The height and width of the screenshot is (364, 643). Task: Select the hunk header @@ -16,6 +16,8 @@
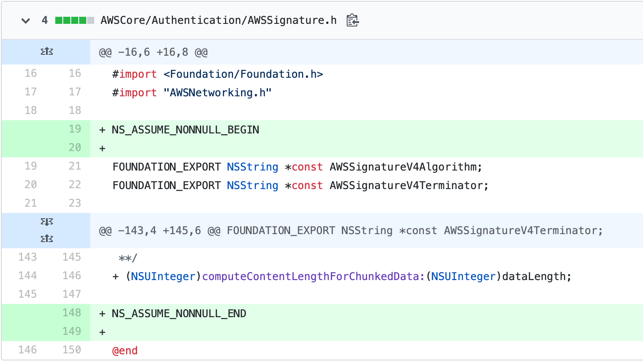coord(153,53)
